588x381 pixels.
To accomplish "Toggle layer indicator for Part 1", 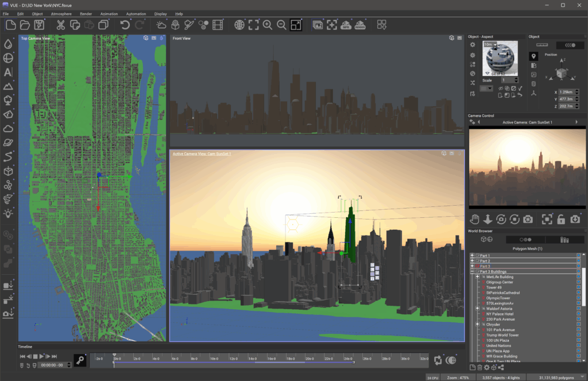I will [578, 255].
